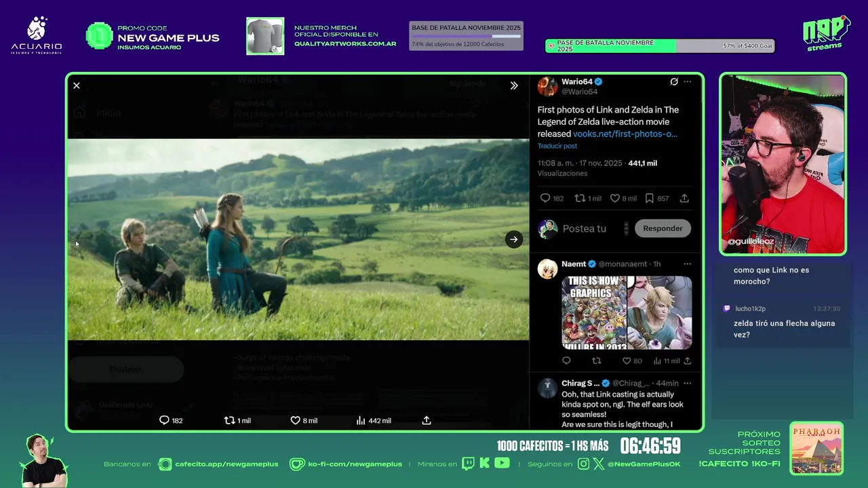Screen dimensions: 868x488
Task: Click the YouTube icon in footer
Action: (x=502, y=464)
